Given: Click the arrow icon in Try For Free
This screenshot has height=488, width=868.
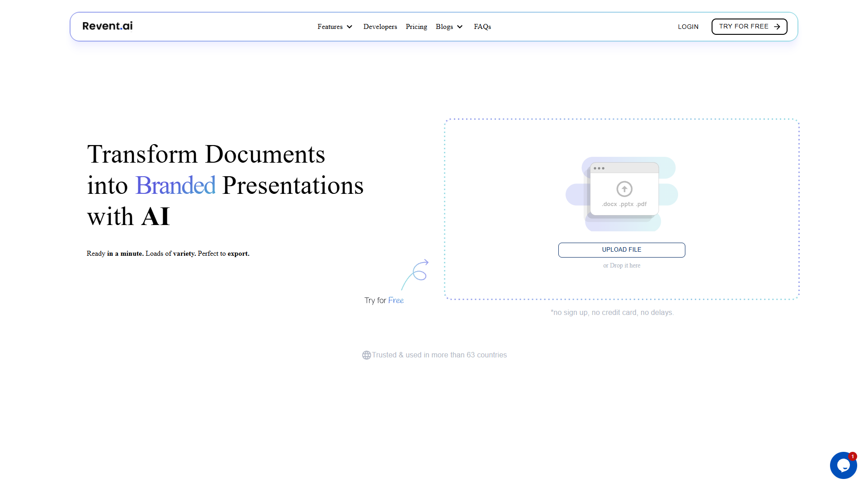Looking at the screenshot, I should (x=777, y=27).
